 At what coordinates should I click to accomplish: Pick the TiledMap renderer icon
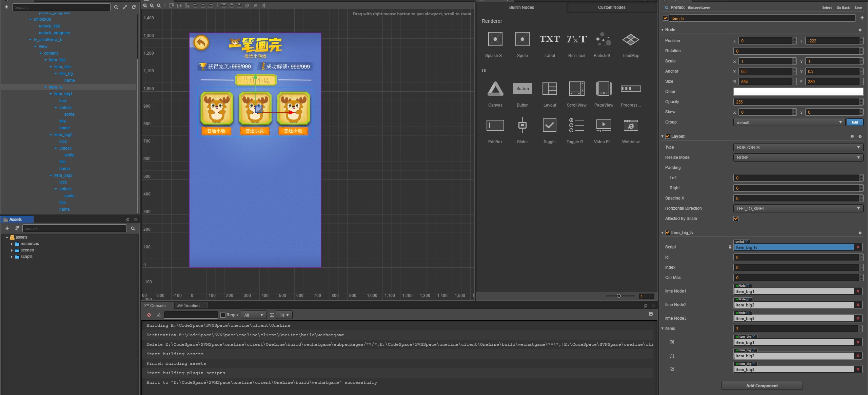pyautogui.click(x=631, y=39)
